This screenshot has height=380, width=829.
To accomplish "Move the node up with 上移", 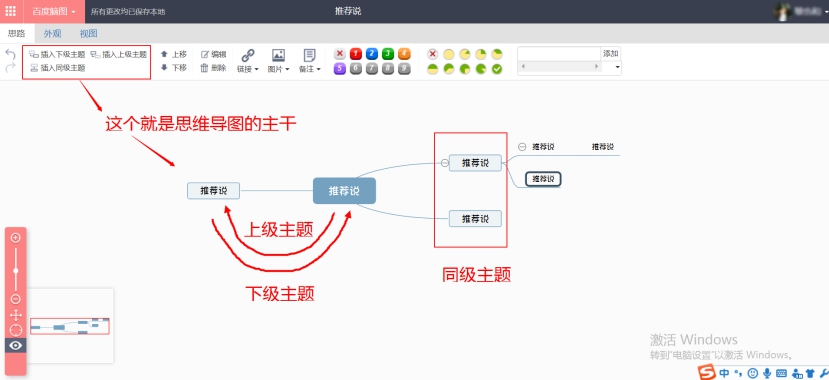I will click(x=174, y=54).
